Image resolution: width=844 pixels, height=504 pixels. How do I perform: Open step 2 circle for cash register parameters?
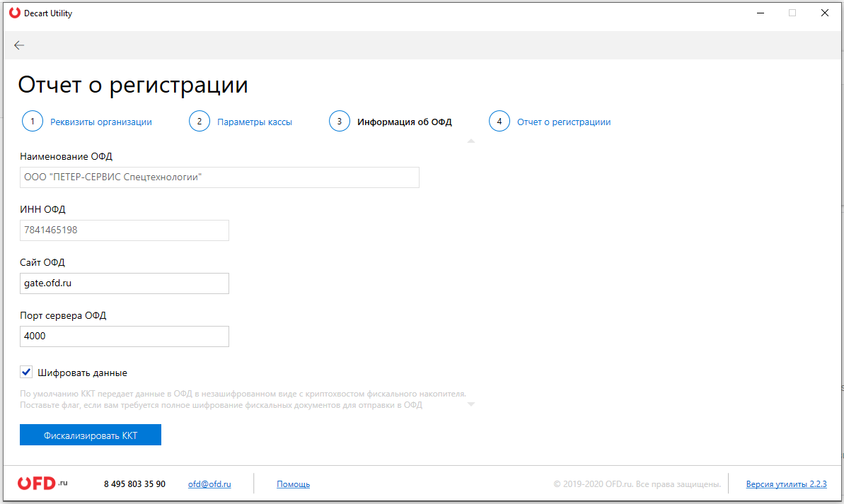coord(200,122)
